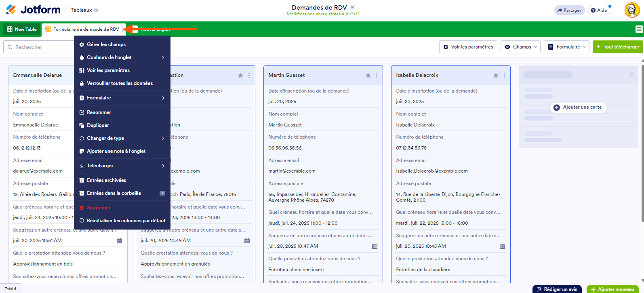The height and width of the screenshot is (293, 644).
Task: Click Supprimer in the tab menu
Action: pos(122,208)
